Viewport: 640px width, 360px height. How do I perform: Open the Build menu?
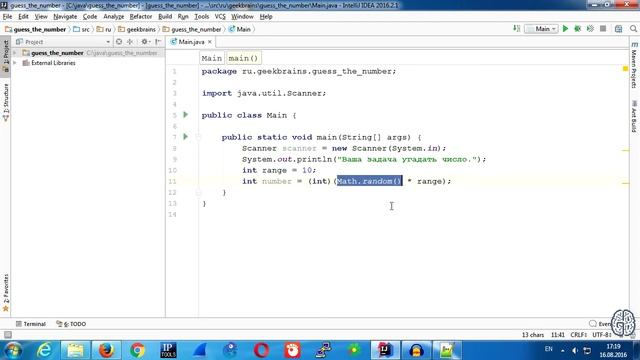point(165,16)
